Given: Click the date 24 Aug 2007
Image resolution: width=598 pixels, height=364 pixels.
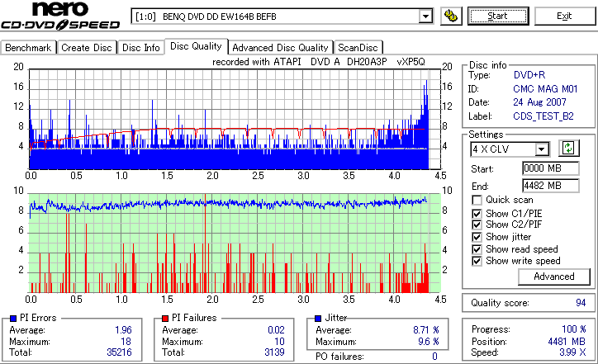Looking at the screenshot, I should pyautogui.click(x=539, y=102).
